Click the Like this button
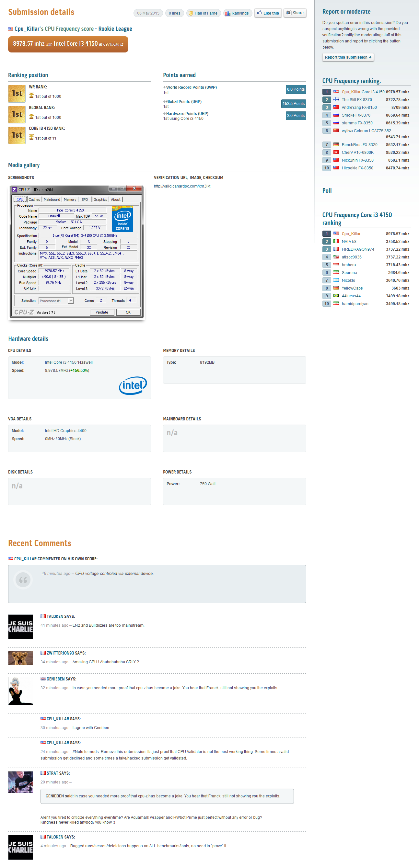419x868 pixels. coord(268,13)
